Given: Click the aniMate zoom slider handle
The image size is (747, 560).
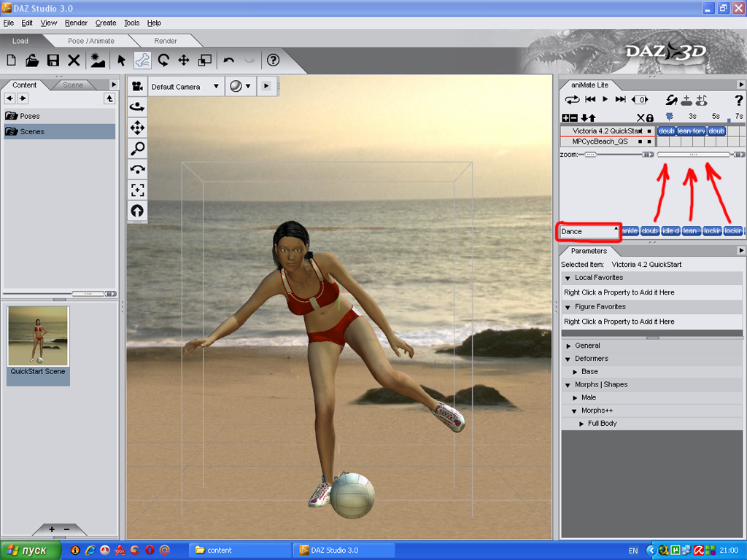Looking at the screenshot, I should pos(589,155).
